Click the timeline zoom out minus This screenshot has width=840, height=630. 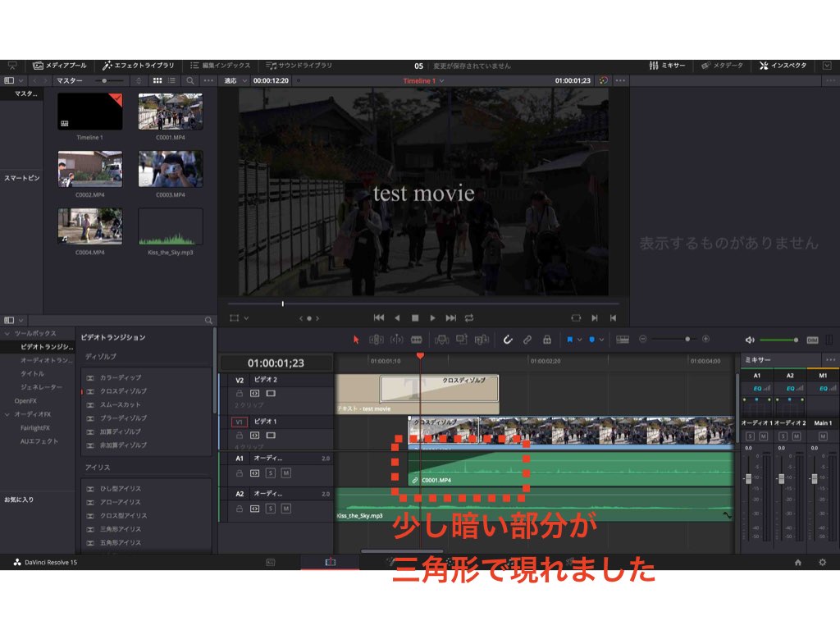[643, 339]
